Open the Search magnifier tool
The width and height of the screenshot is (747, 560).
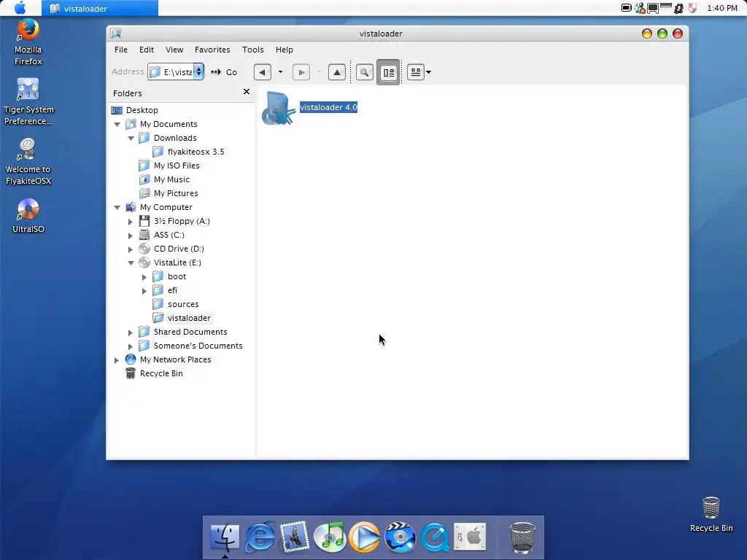coord(365,72)
